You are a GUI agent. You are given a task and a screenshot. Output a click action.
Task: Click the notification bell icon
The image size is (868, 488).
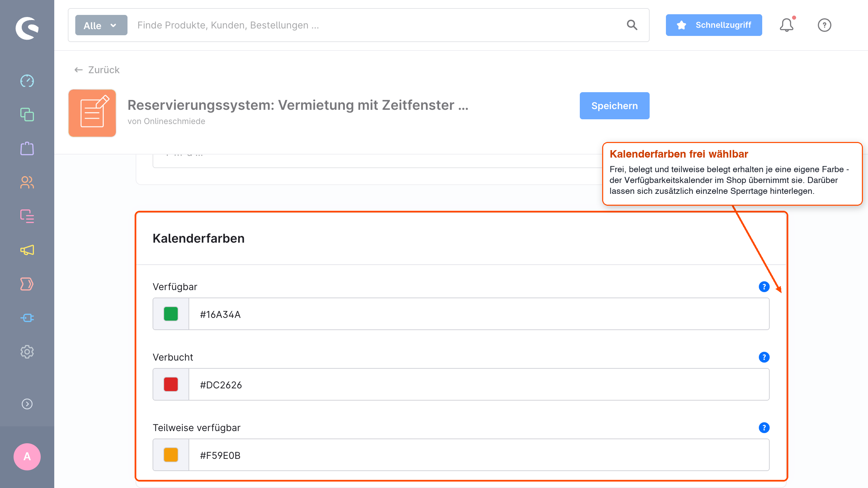point(787,25)
